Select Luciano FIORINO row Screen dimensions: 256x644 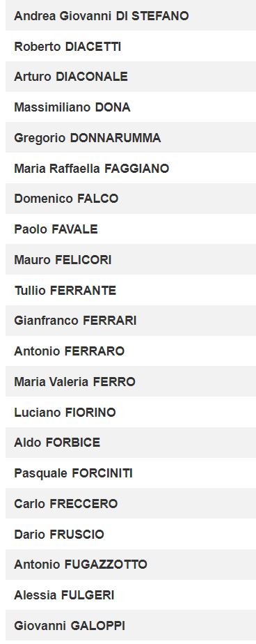pos(131,412)
